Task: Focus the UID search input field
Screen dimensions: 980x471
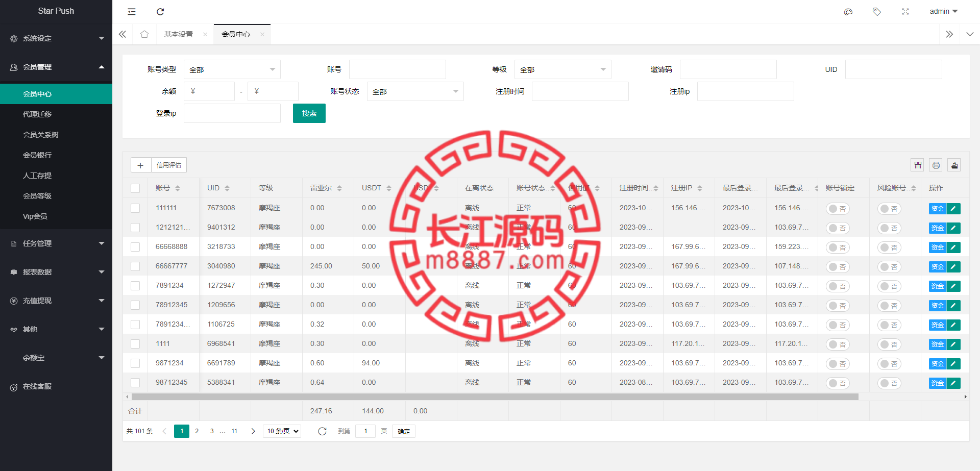Action: pos(894,69)
